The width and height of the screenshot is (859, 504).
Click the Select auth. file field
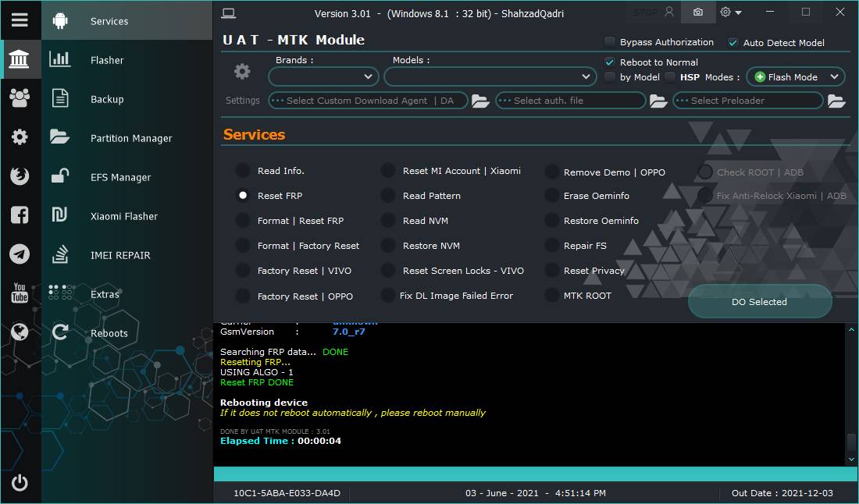point(570,101)
